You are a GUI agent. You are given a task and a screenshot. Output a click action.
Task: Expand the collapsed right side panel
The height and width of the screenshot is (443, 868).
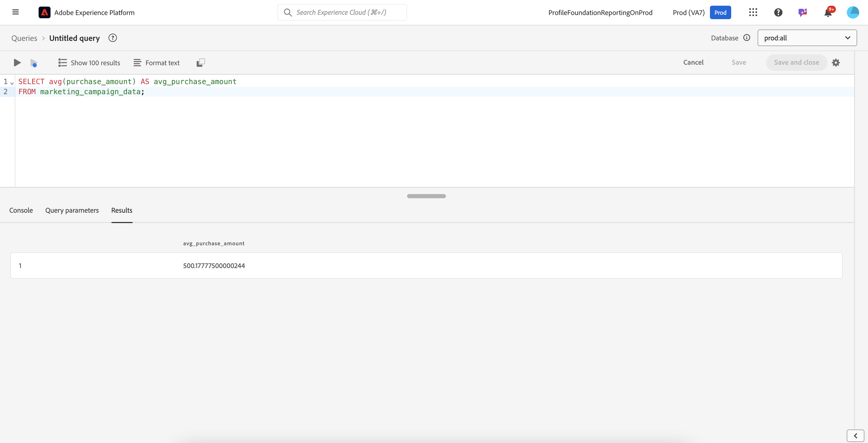pyautogui.click(x=855, y=435)
